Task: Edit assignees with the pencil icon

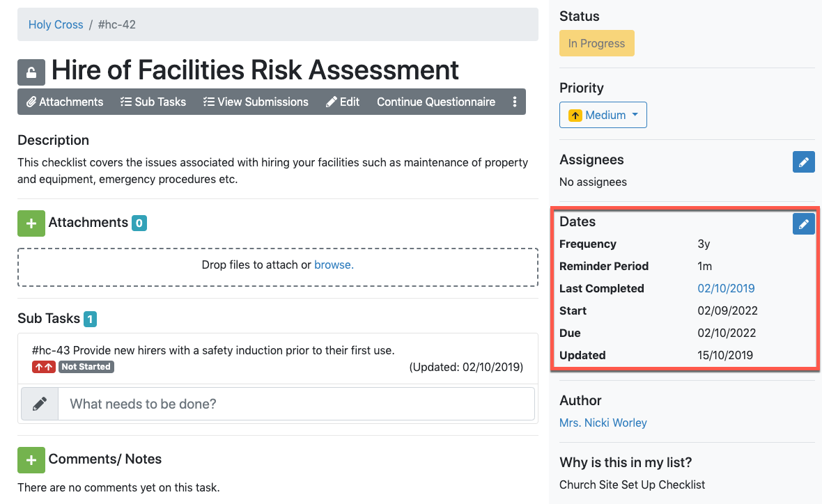Action: 804,162
